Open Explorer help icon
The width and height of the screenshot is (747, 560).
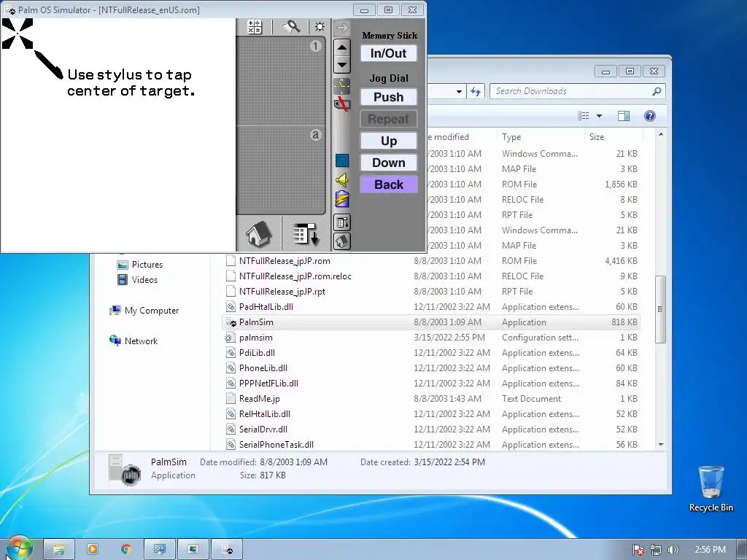pyautogui.click(x=650, y=116)
